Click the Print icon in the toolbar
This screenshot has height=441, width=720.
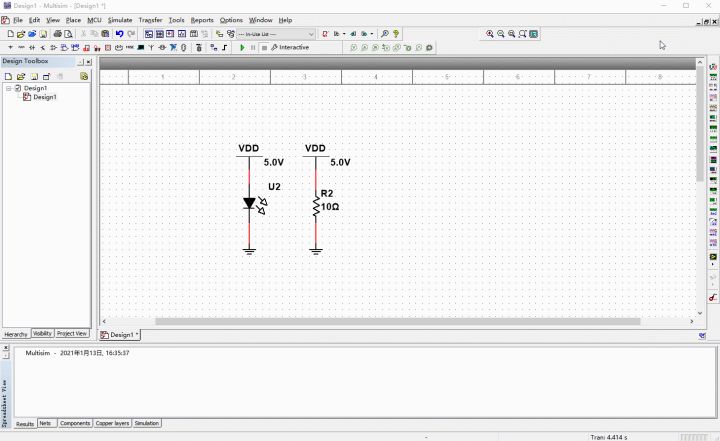[x=57, y=33]
